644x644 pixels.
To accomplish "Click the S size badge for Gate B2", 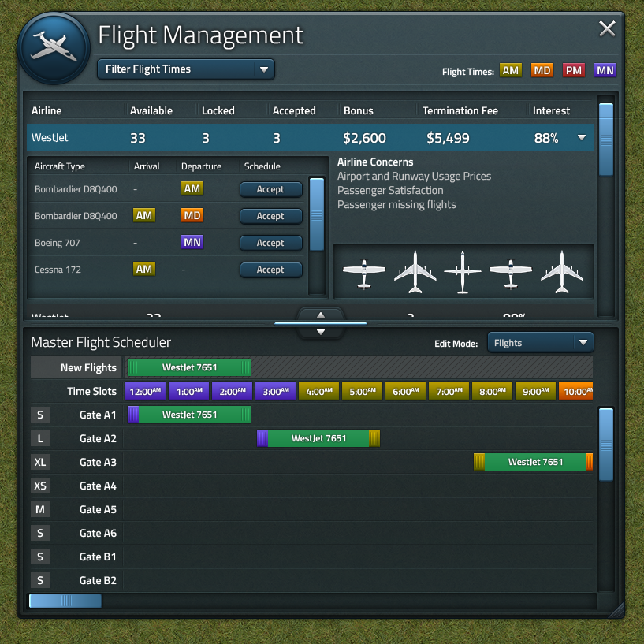I will pos(40,580).
